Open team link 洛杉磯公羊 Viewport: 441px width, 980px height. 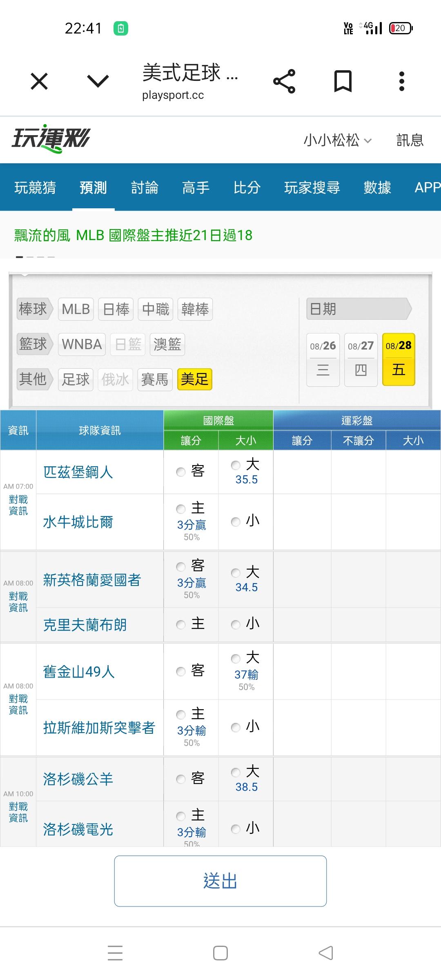click(78, 779)
